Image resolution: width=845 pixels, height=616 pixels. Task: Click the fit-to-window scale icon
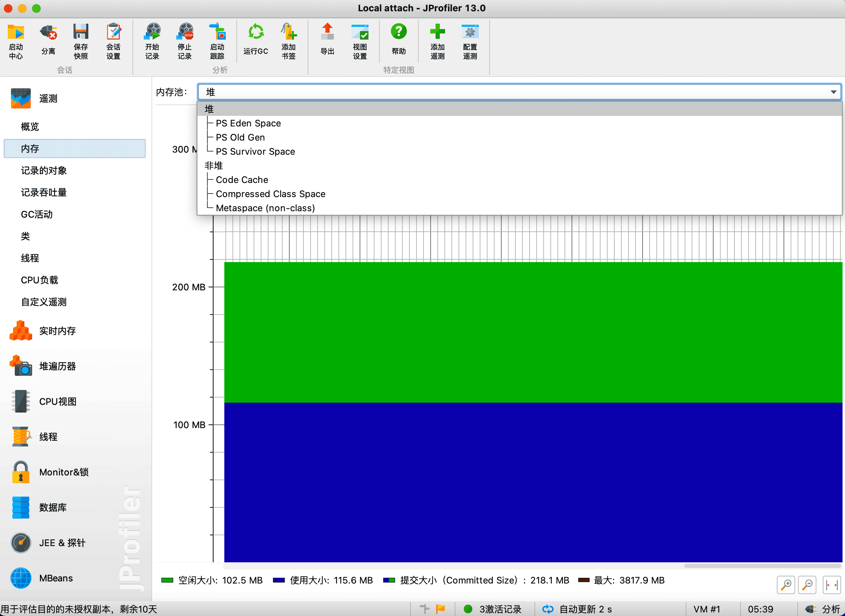pos(831,585)
